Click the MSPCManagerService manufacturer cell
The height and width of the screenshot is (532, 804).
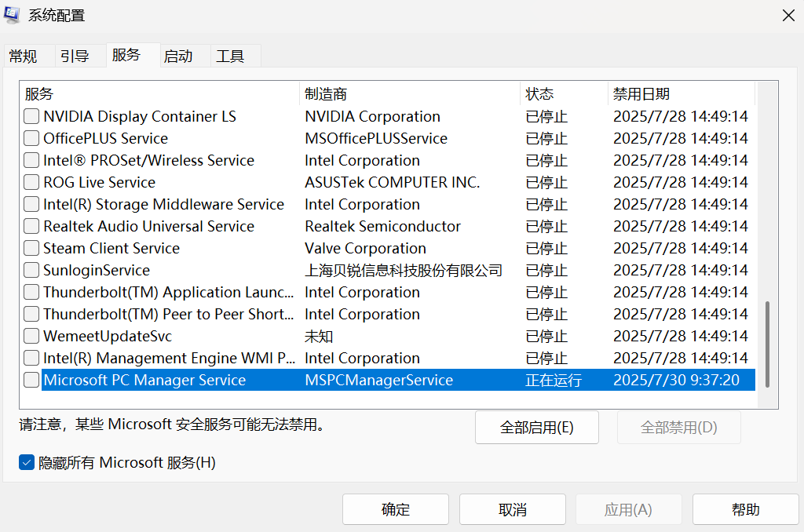click(x=379, y=380)
